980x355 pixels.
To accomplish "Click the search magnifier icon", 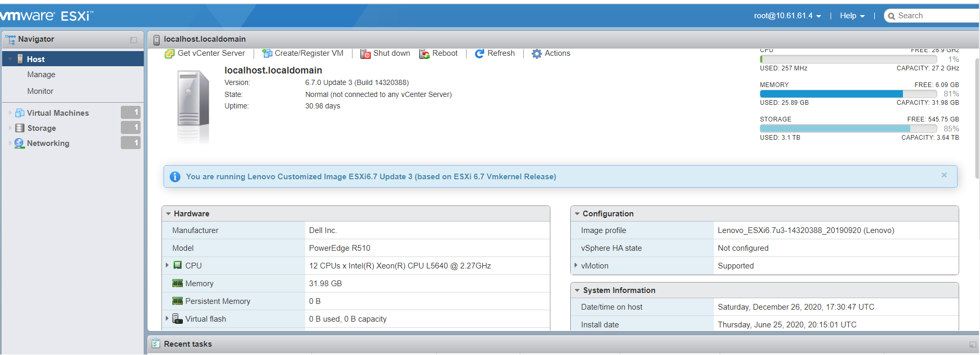I will (891, 16).
